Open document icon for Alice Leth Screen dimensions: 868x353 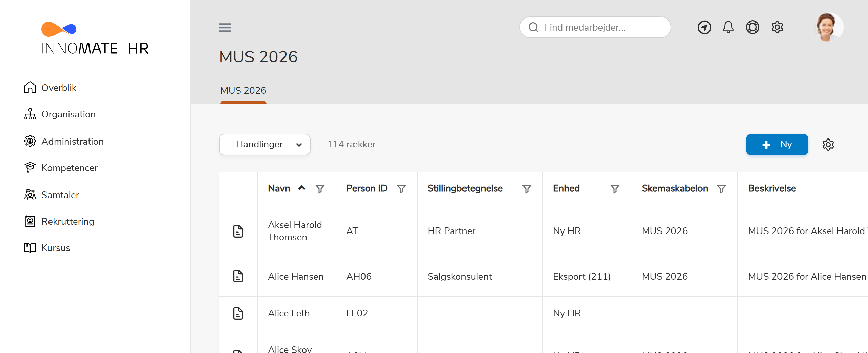pyautogui.click(x=238, y=313)
